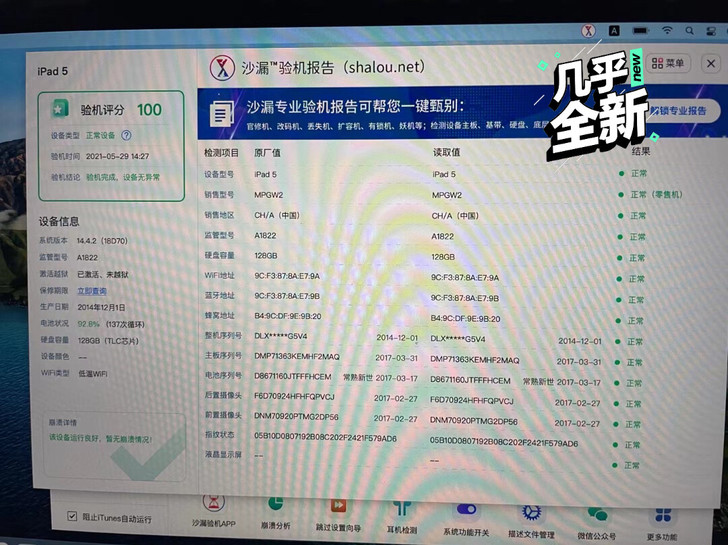Open the 沙漏验机APP hourglass icon

coord(214,503)
